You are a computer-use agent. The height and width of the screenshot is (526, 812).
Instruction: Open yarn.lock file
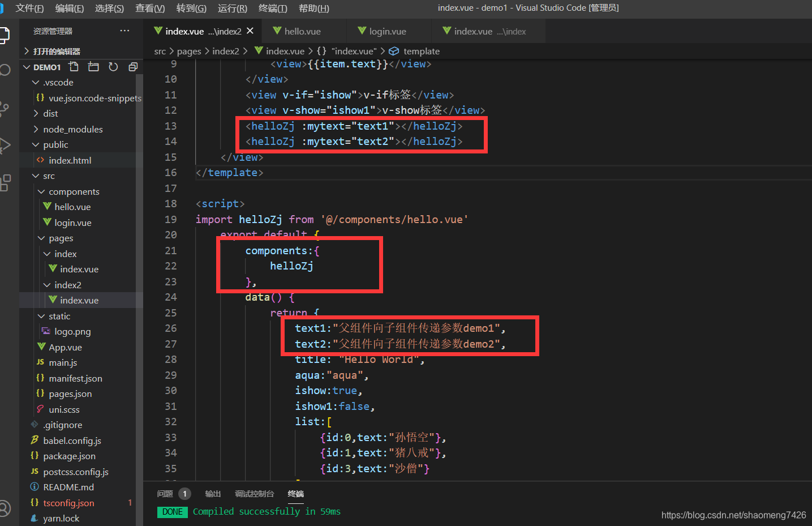(61, 518)
